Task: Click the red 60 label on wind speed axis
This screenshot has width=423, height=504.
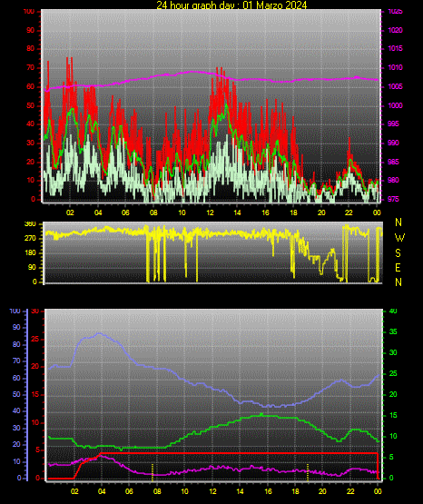Action: point(30,87)
